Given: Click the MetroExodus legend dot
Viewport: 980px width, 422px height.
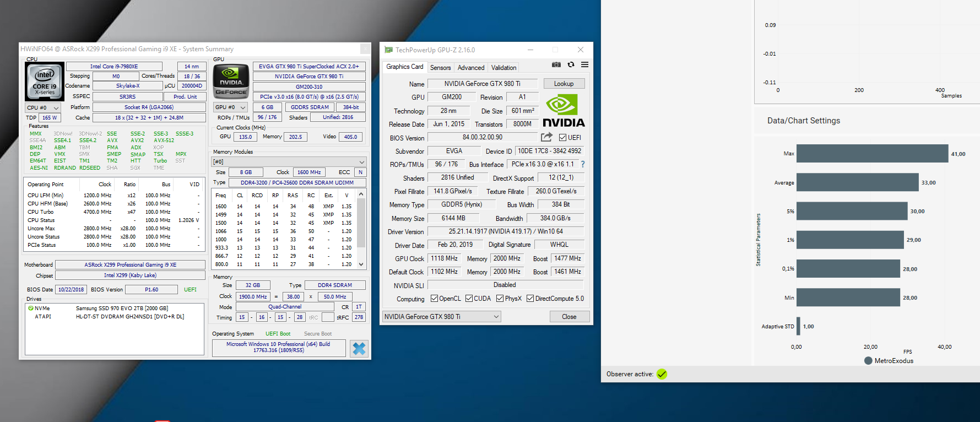Looking at the screenshot, I should click(x=868, y=361).
